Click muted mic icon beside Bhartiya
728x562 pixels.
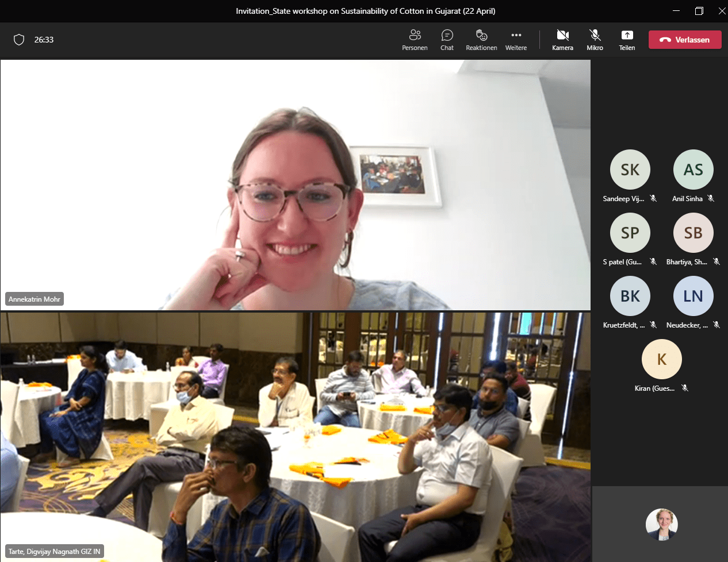tap(716, 261)
